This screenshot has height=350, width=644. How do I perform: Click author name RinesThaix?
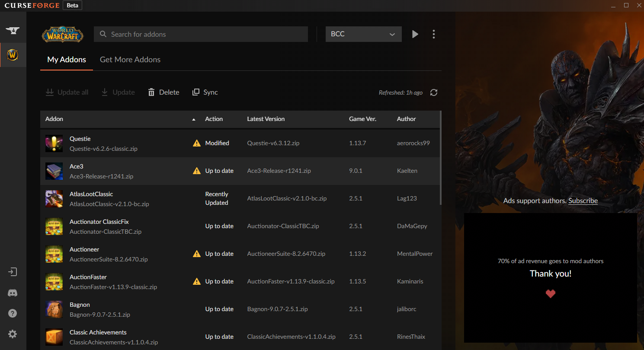pyautogui.click(x=411, y=337)
